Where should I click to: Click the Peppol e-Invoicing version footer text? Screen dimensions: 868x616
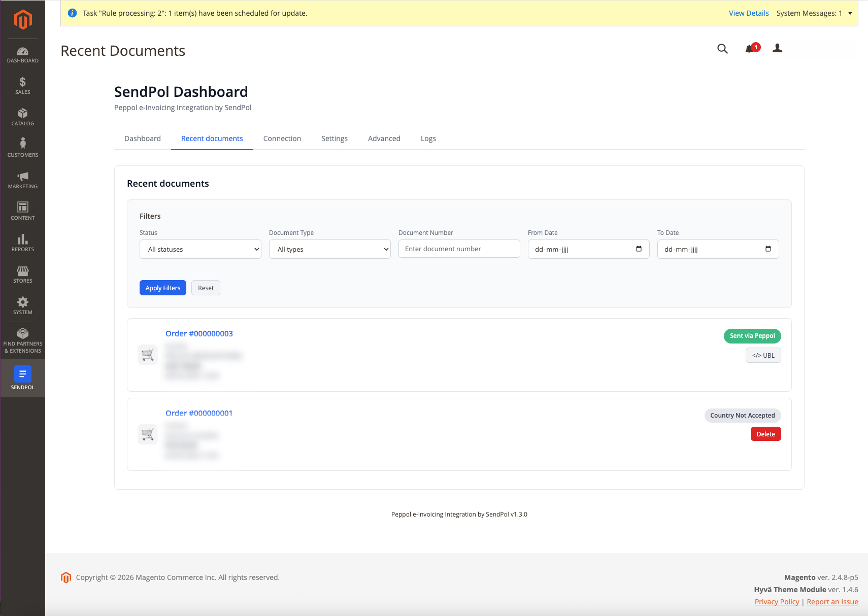[459, 515]
